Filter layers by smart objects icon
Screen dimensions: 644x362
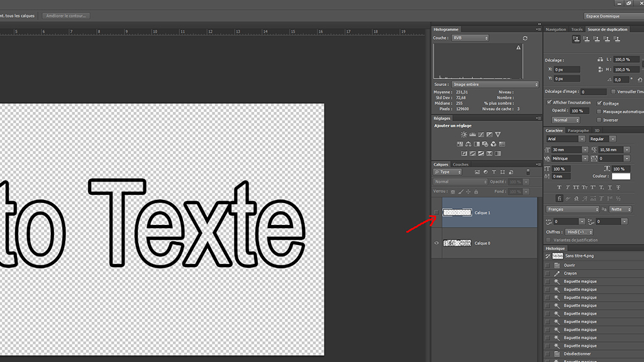[511, 172]
